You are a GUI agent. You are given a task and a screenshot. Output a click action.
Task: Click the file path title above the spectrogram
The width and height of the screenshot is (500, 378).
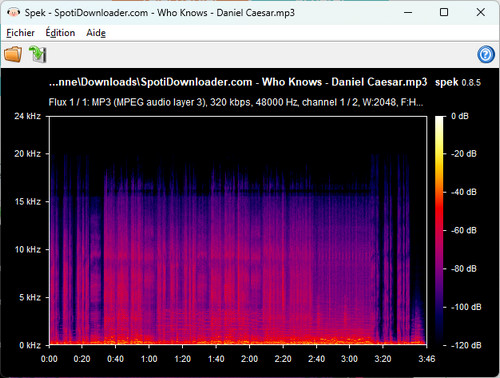coord(238,82)
